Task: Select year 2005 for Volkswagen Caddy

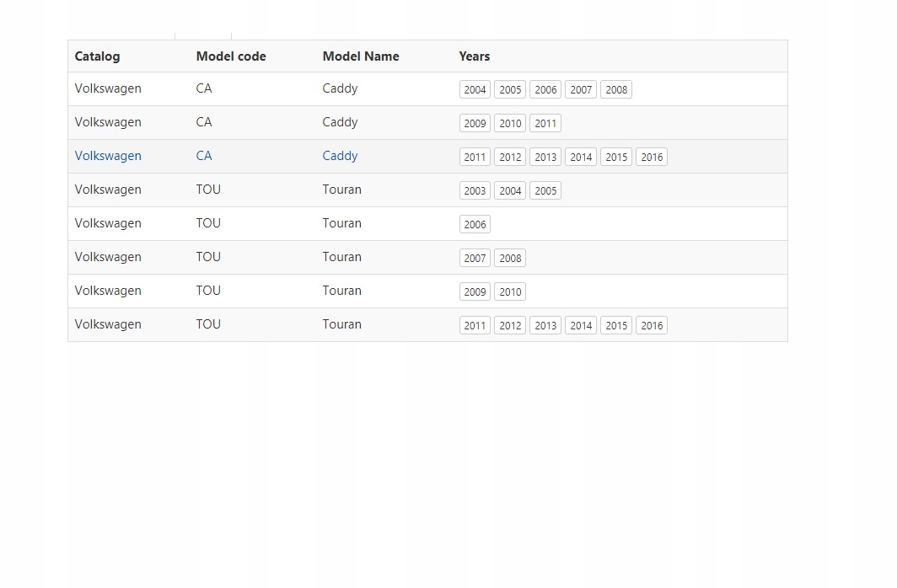Action: click(510, 89)
